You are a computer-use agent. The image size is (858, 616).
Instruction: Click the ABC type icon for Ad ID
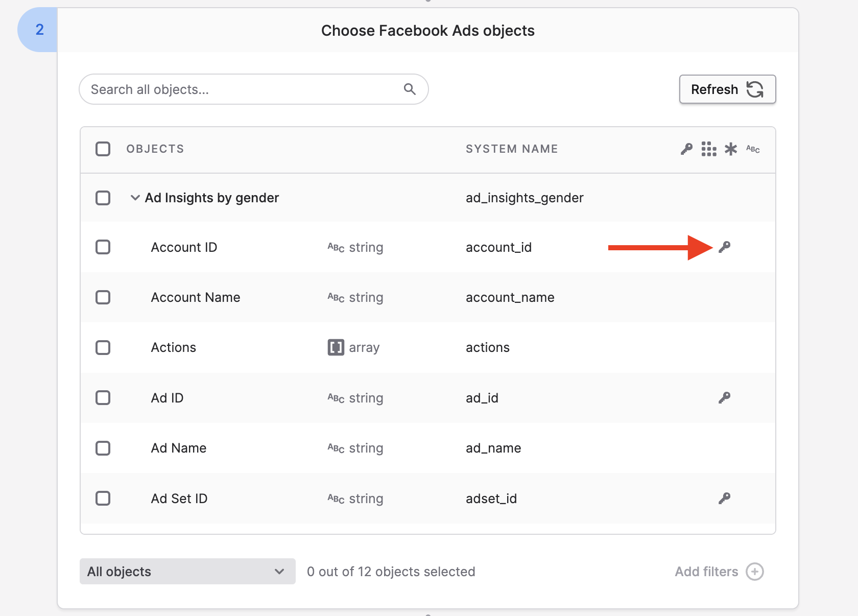tap(336, 398)
